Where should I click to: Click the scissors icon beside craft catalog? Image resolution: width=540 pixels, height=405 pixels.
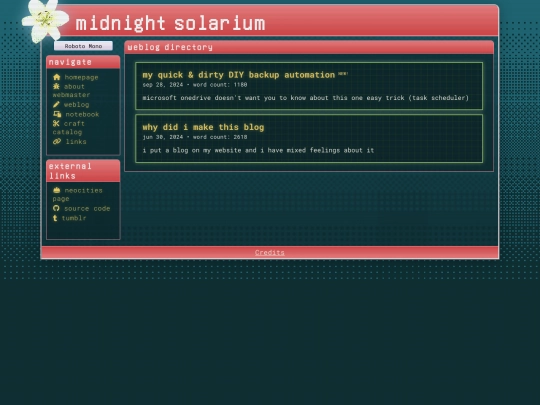pos(56,123)
